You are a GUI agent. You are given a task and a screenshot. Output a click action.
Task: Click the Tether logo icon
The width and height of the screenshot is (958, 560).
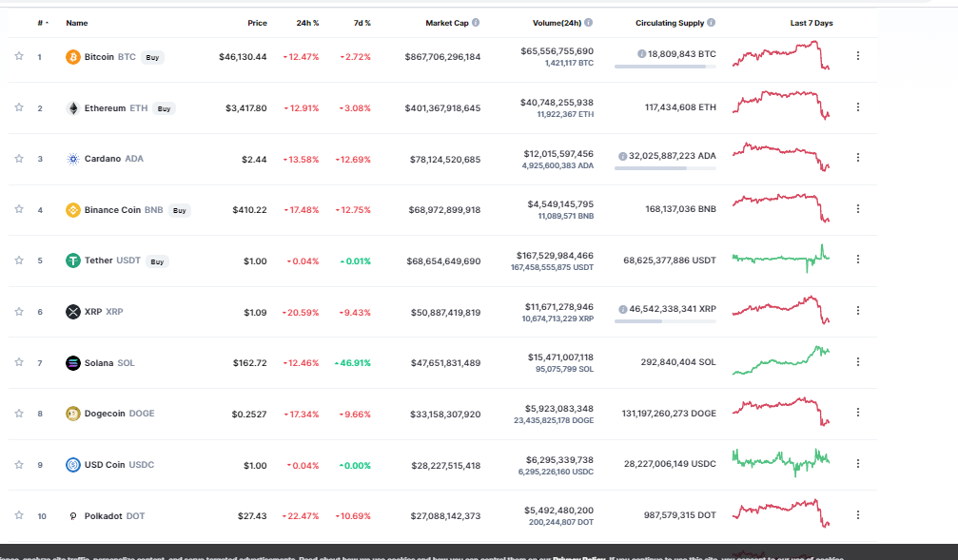[72, 261]
